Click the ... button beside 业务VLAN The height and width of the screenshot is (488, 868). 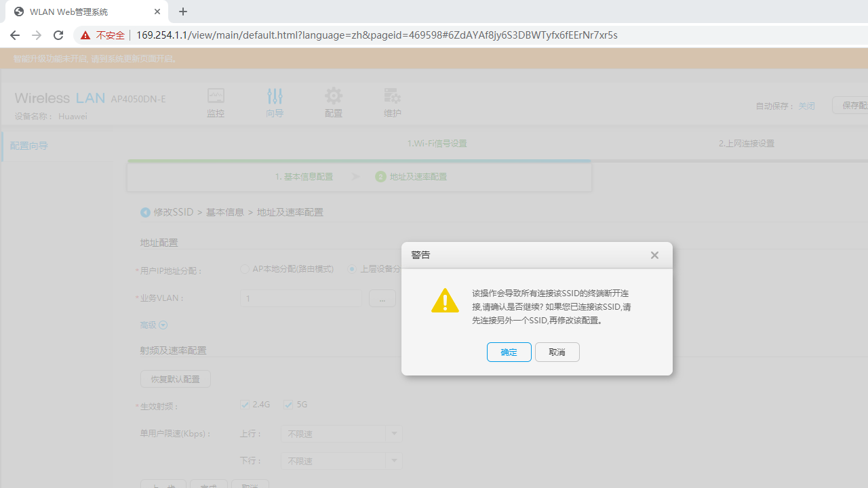click(x=382, y=298)
